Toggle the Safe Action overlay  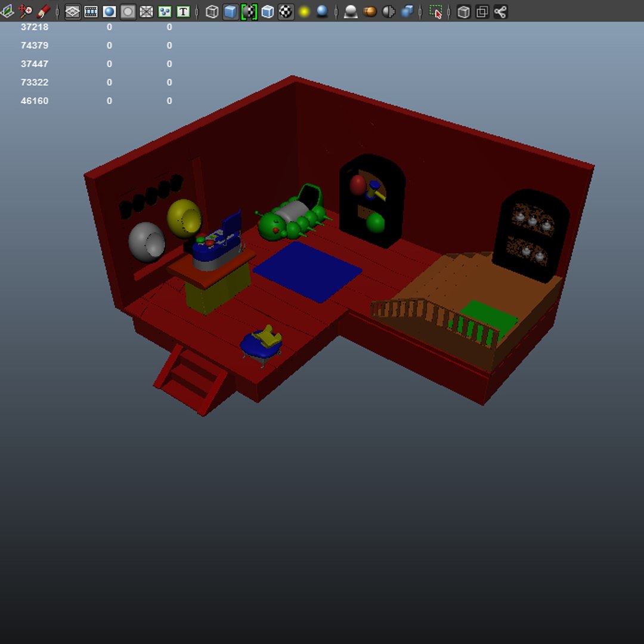coord(165,11)
